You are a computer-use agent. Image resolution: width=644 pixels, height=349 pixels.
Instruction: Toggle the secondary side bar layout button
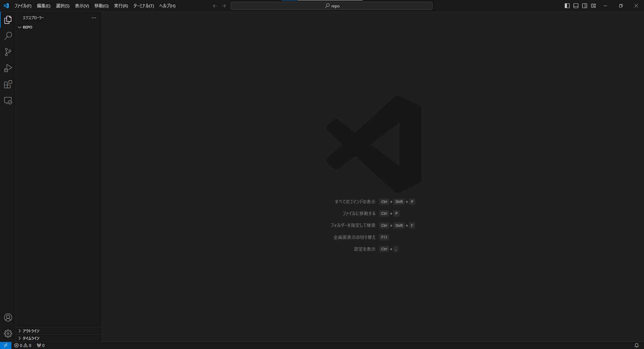[585, 6]
